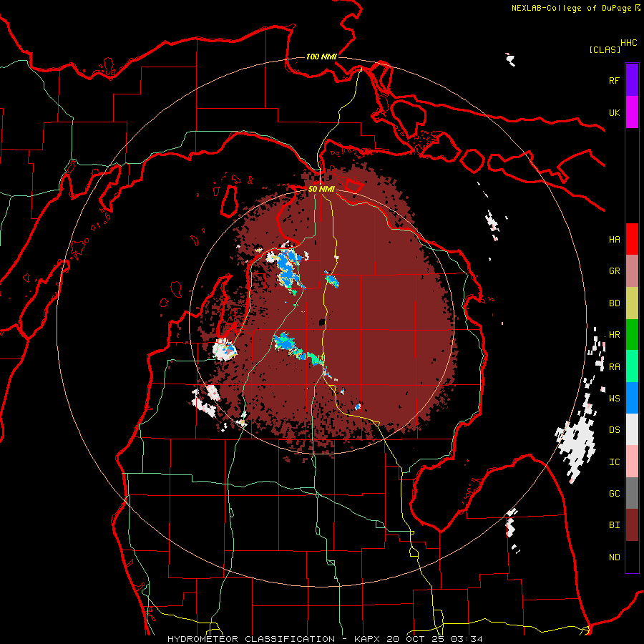This screenshot has width=644, height=644.
Task: Click the BD legend label
Action: tap(614, 303)
